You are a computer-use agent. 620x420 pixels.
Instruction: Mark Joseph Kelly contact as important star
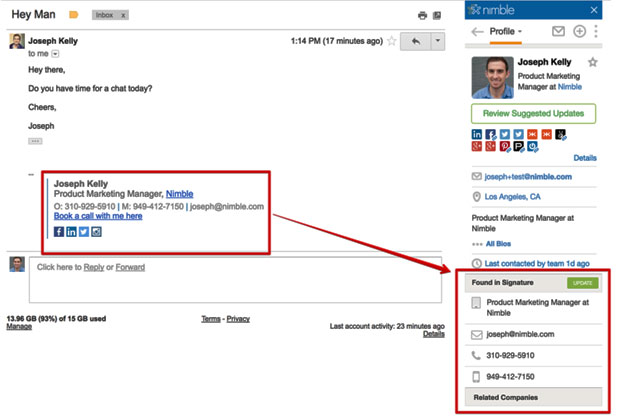point(592,62)
